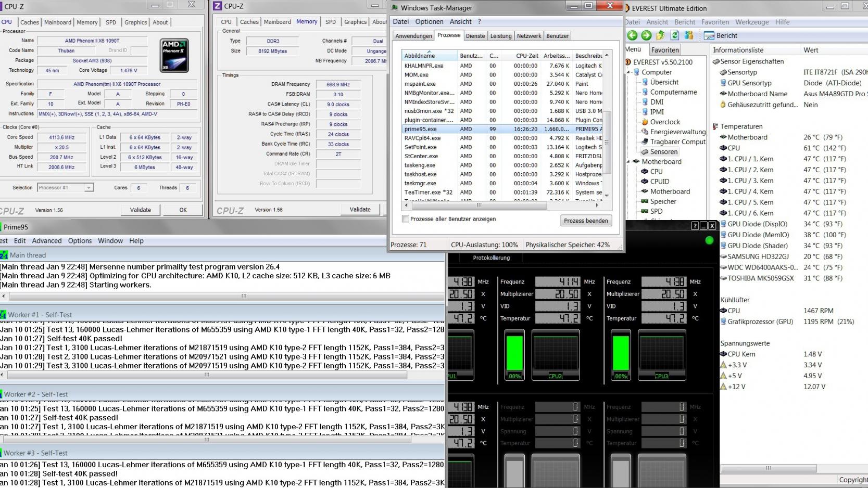
Task: Tick 'Prozesse aller Benutzer anzeigen' checkbox
Action: pos(406,219)
